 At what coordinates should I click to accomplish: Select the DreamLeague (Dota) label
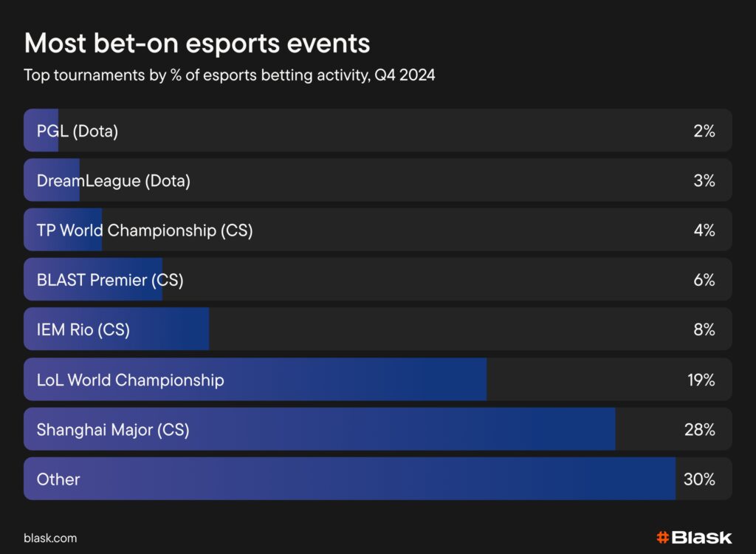(114, 181)
